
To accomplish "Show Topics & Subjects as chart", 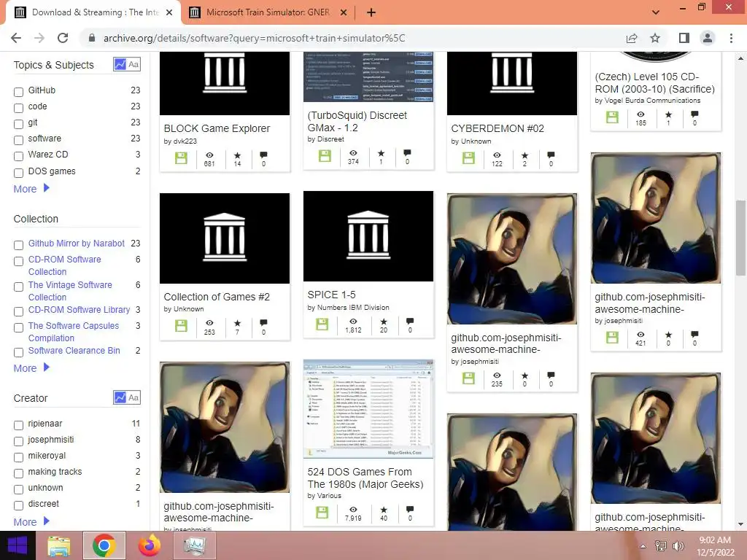I will (120, 64).
